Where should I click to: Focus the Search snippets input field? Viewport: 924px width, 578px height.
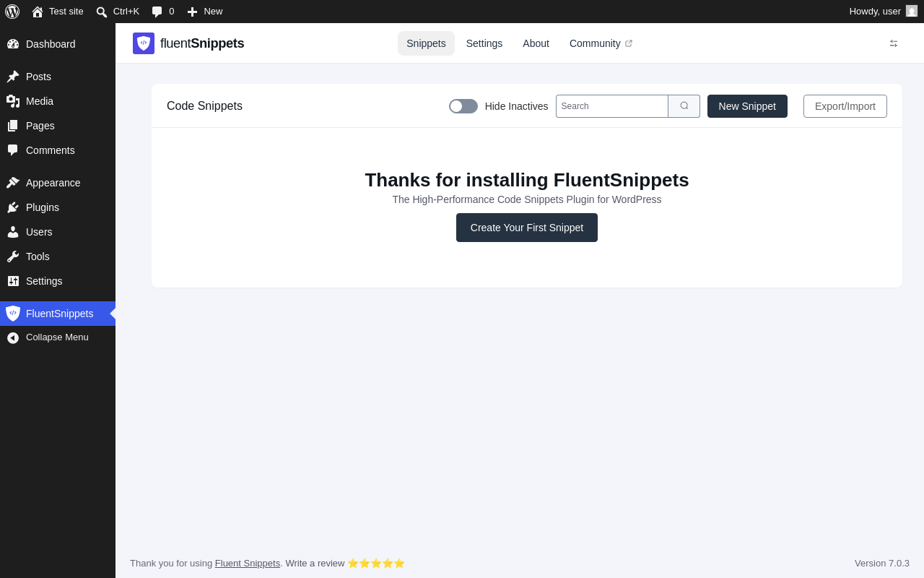coord(612,106)
